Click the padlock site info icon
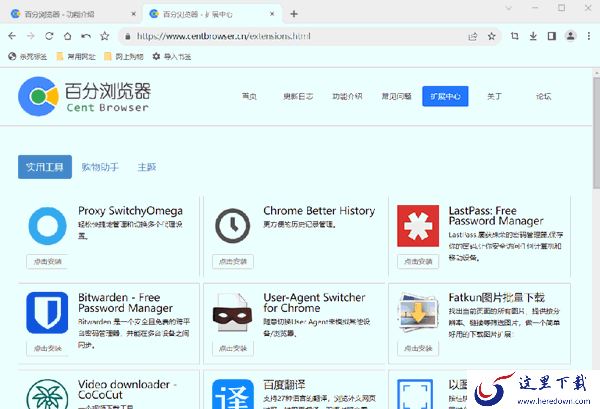Viewport: 600px width, 409px height. click(x=128, y=36)
